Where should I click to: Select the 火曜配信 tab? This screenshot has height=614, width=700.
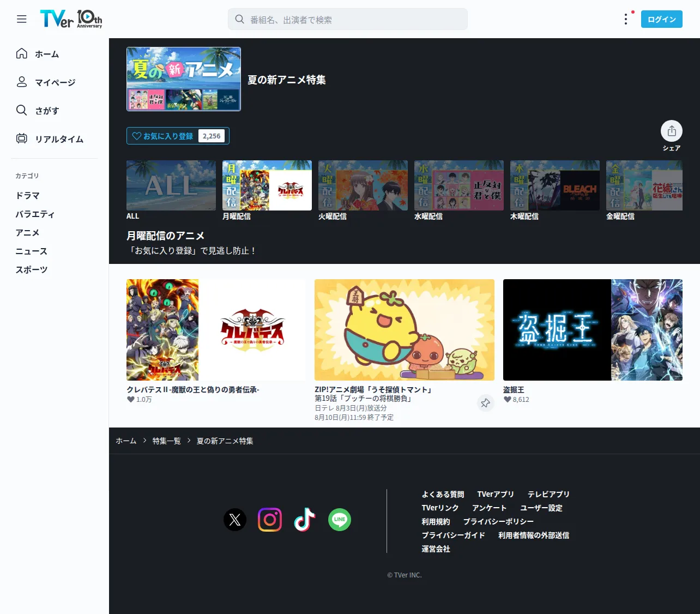click(363, 190)
